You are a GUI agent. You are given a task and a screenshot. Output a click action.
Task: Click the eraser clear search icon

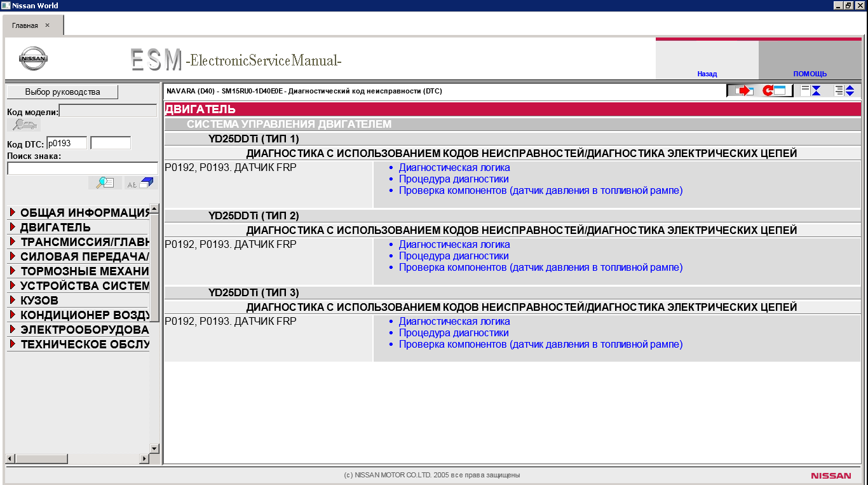click(140, 183)
